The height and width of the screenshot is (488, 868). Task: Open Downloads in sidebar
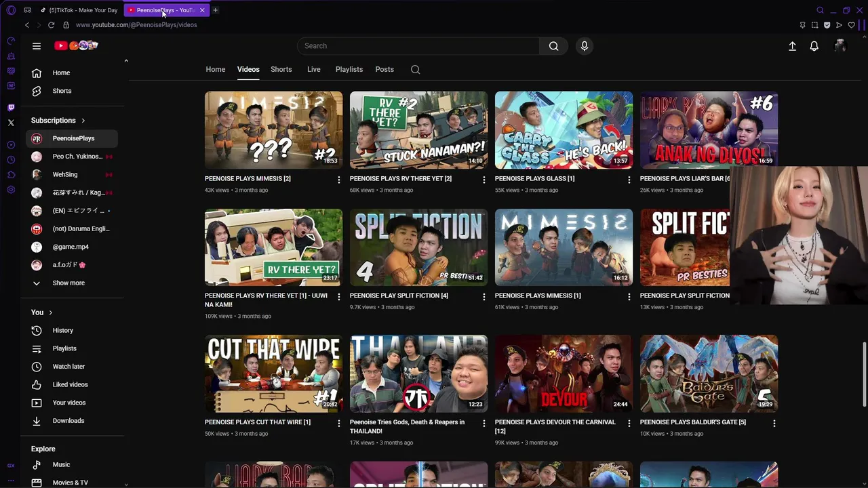(72, 421)
